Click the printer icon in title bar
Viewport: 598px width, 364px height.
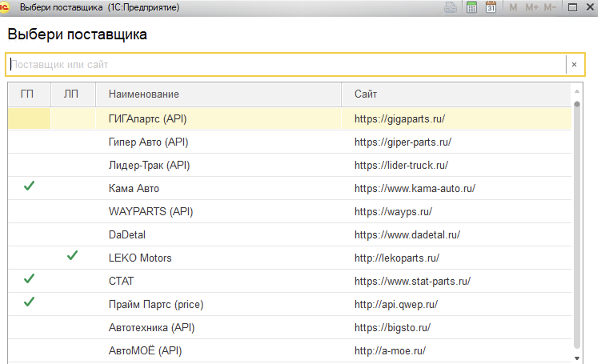click(450, 7)
